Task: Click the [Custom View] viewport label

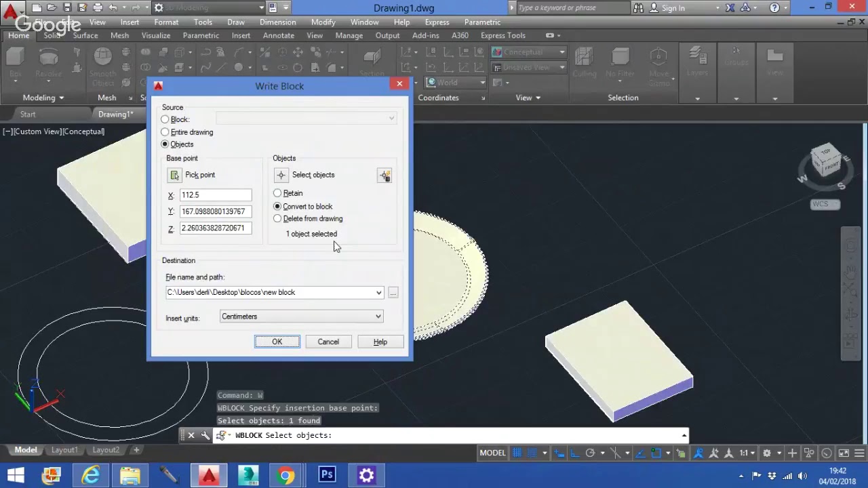Action: point(37,131)
